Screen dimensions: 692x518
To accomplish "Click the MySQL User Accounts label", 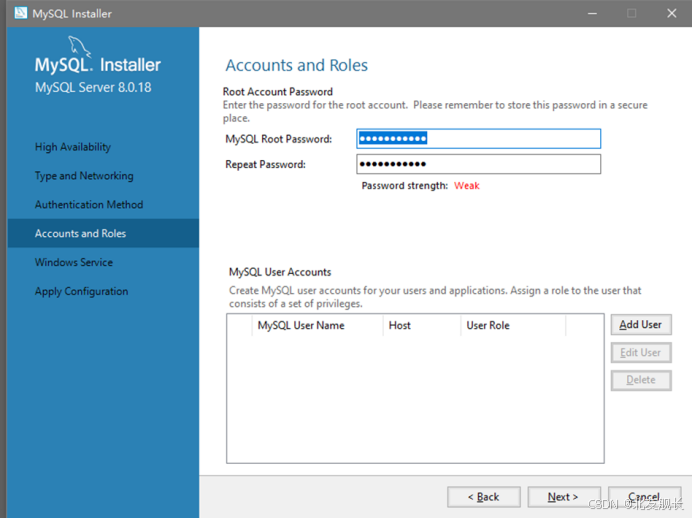I will point(280,272).
